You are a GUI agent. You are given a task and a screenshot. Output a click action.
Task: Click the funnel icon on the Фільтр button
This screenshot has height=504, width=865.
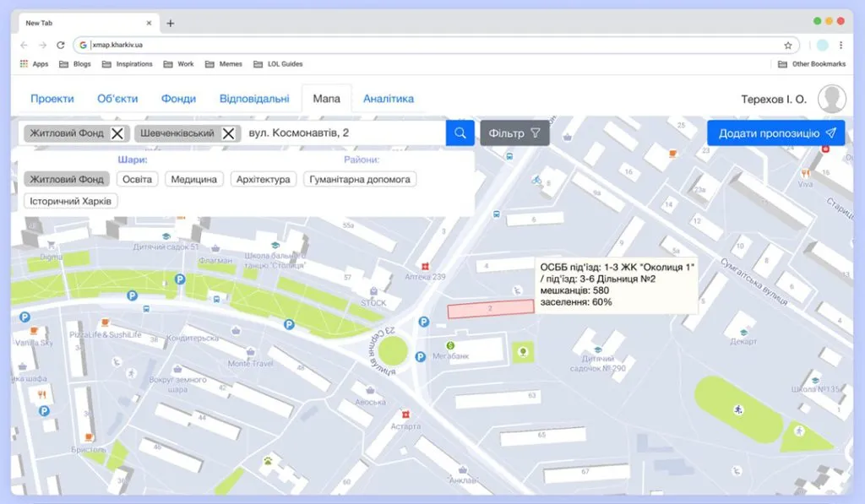click(536, 133)
